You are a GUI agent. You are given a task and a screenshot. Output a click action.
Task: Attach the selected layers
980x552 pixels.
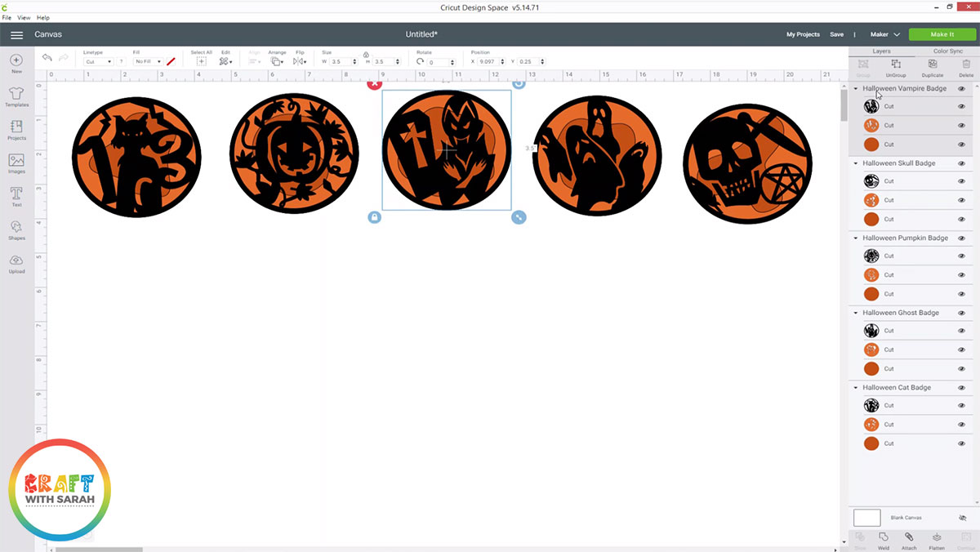point(909,539)
